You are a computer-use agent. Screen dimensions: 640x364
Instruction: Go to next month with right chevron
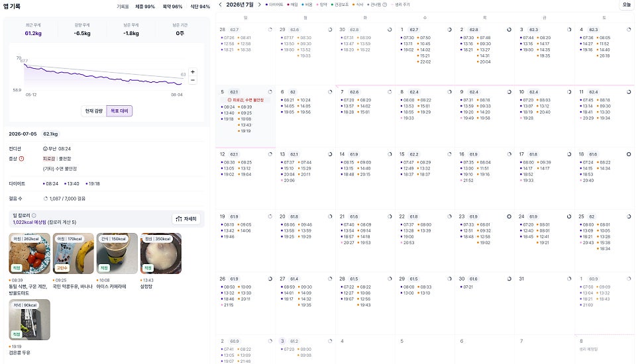pyautogui.click(x=259, y=5)
